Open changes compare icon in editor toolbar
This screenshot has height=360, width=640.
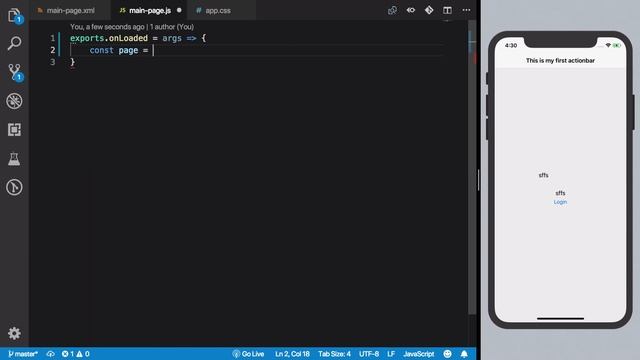coord(392,10)
